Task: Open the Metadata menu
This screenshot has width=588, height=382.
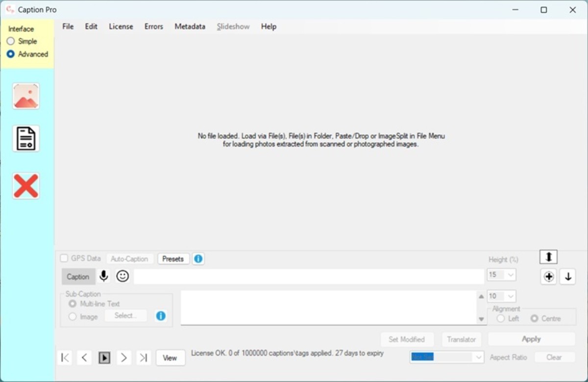Action: [190, 26]
